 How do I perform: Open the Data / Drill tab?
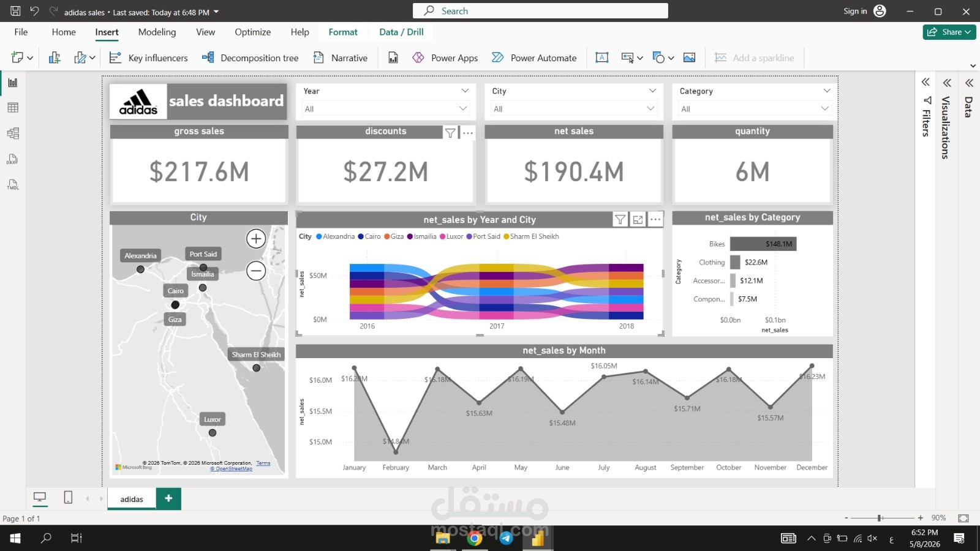tap(401, 32)
